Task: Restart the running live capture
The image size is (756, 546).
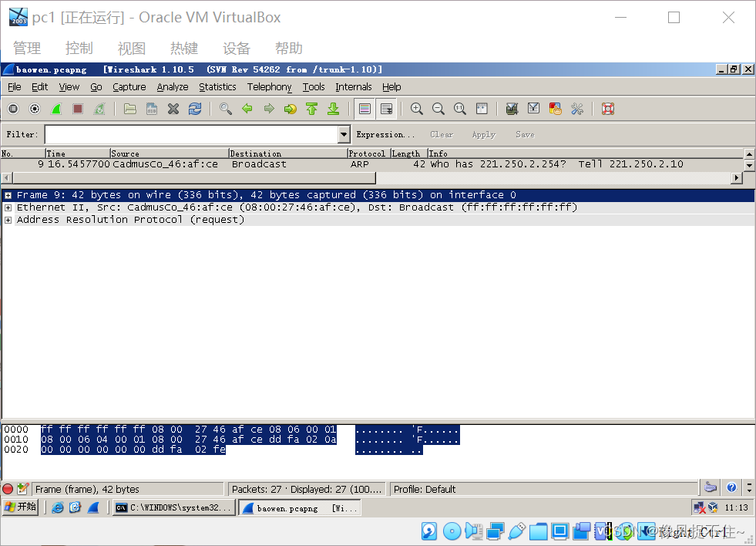Action: tap(99, 109)
